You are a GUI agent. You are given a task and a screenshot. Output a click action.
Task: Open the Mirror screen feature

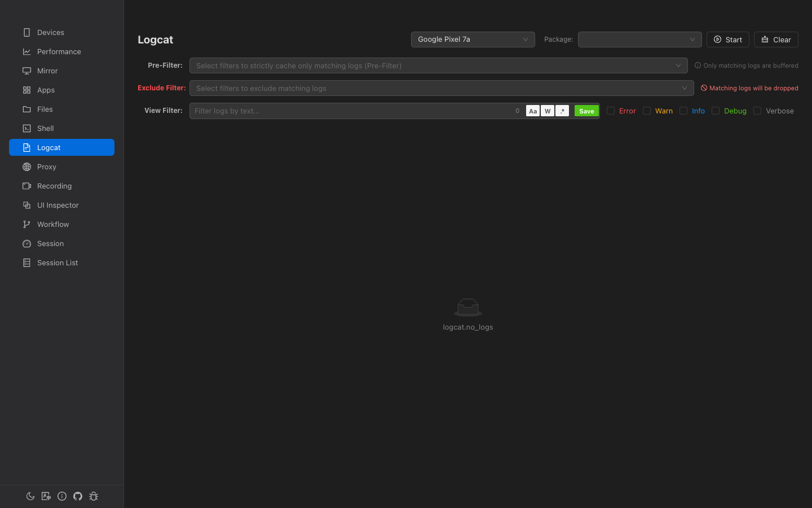click(x=48, y=71)
